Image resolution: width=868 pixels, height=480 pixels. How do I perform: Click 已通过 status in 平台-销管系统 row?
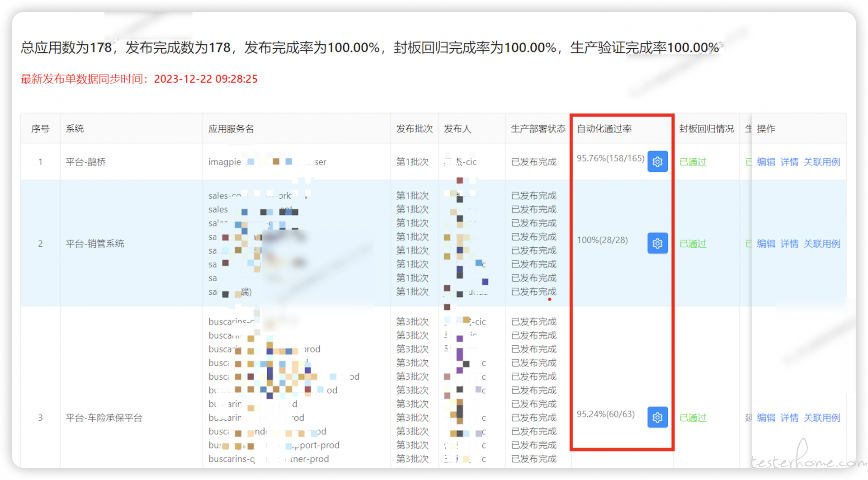coord(693,244)
